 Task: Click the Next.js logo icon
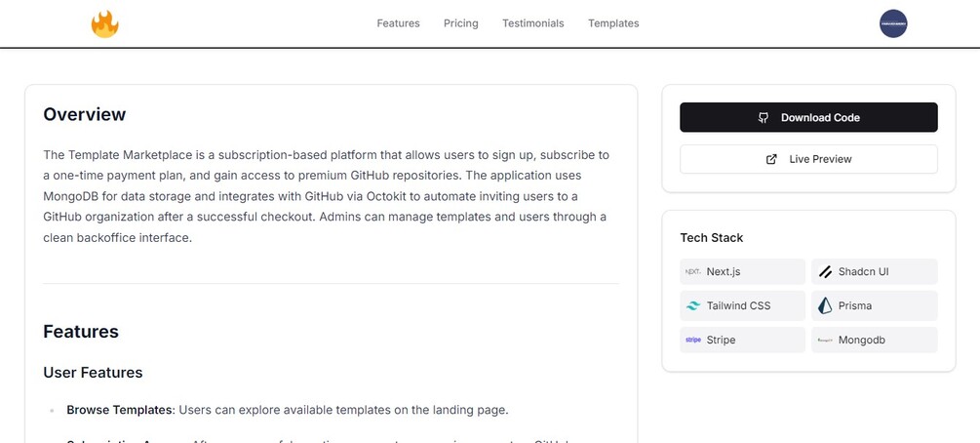(693, 272)
